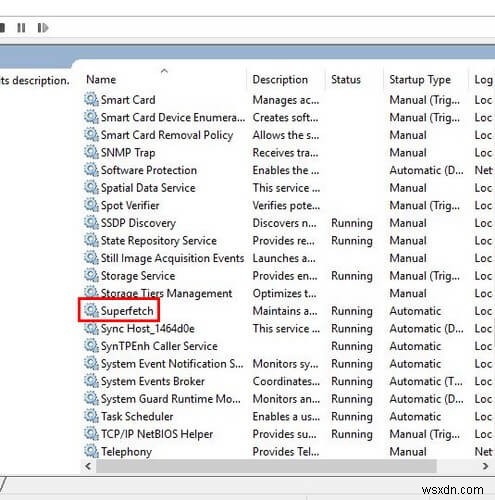Select Smart Card Removal Policy name
The width and height of the screenshot is (495, 500).
click(167, 135)
